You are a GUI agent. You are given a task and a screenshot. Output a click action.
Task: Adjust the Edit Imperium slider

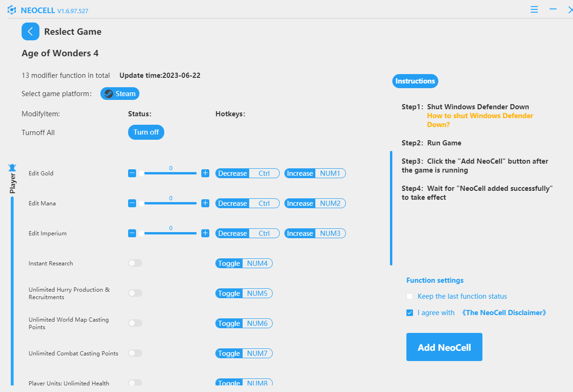169,234
